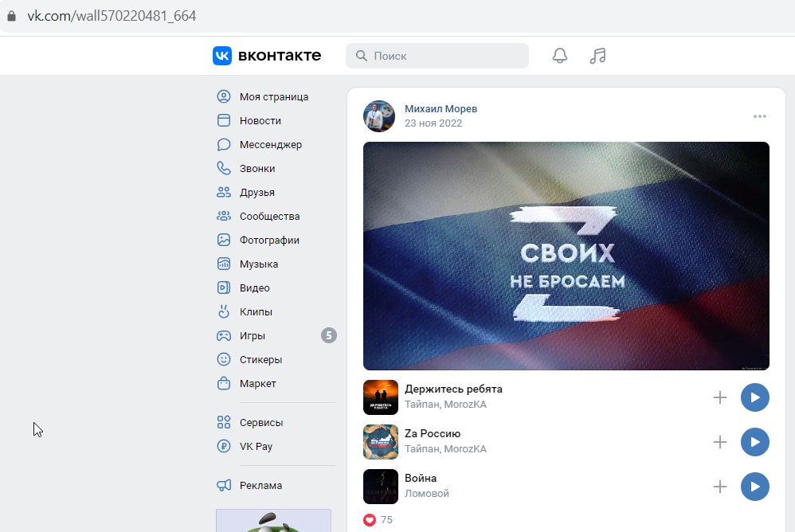
Task: Click track title Война
Action: click(421, 479)
